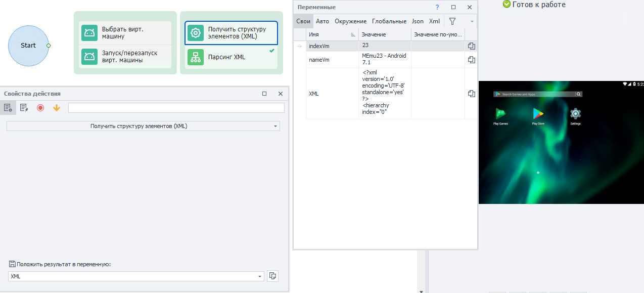Open the action type dropdown 'Получить структуру элементов (XML)'
Viewport: 644px width, 293px height.
[143, 126]
